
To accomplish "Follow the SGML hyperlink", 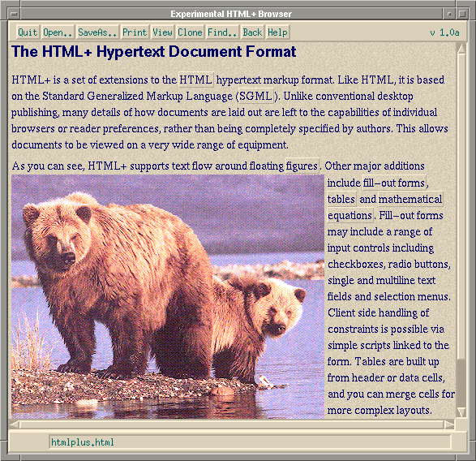I will click(255, 96).
